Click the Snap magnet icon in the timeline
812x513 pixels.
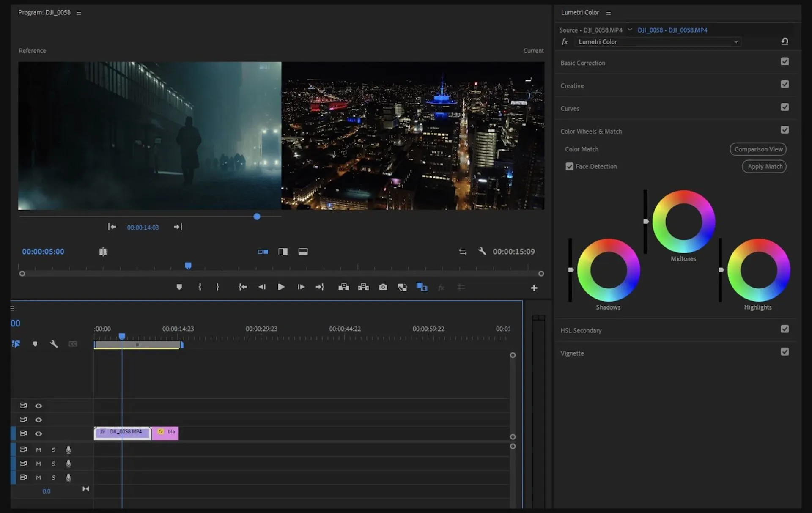tap(16, 344)
